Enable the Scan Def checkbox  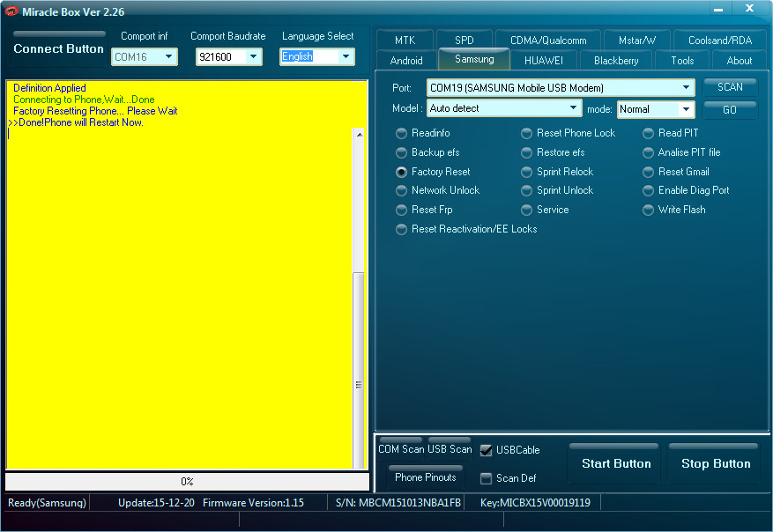click(487, 478)
